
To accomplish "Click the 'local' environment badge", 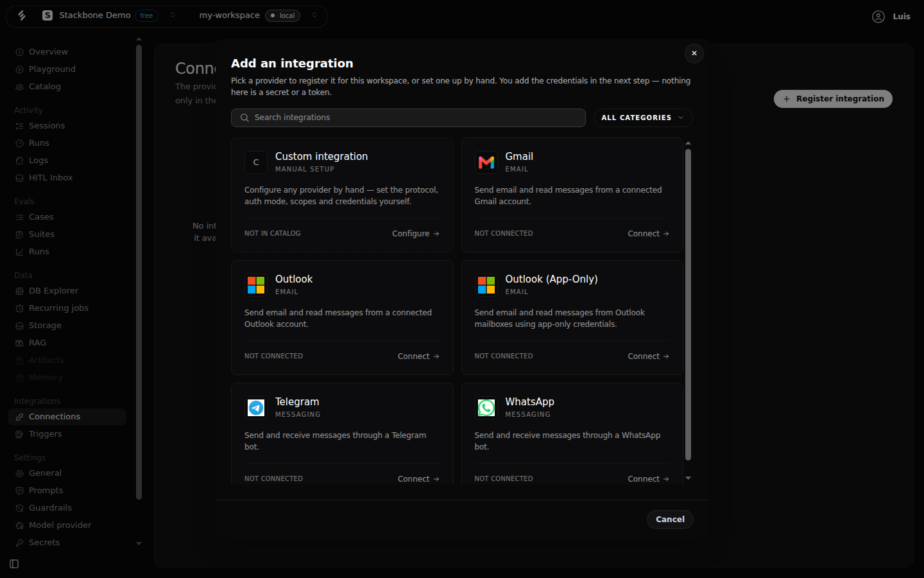I will [282, 15].
